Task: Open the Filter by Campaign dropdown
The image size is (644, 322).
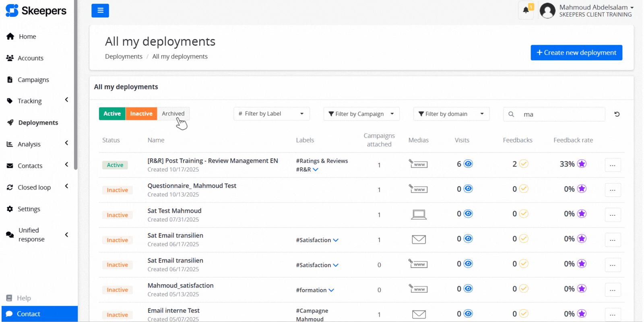Action: (361, 114)
